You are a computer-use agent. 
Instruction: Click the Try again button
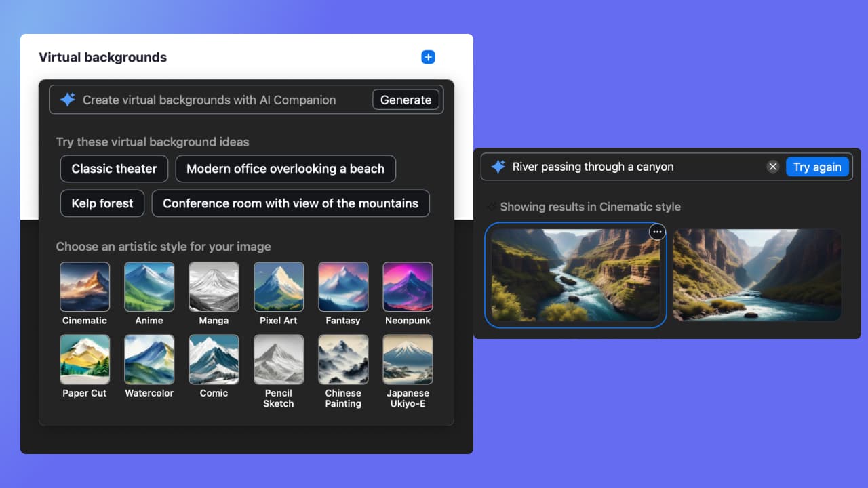coord(816,167)
